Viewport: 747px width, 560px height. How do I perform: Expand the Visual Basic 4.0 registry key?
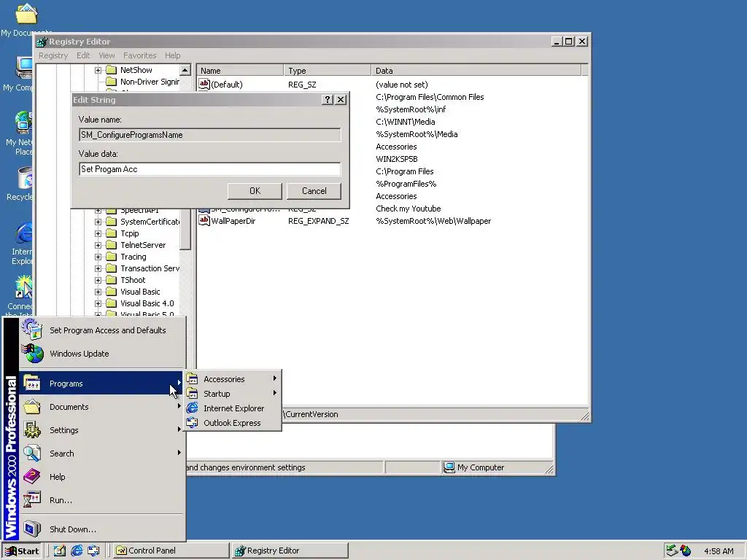point(98,303)
